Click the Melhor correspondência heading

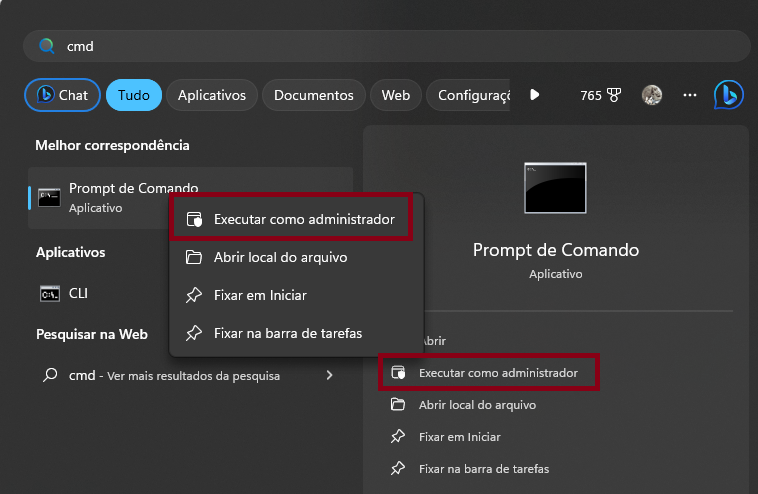(112, 145)
